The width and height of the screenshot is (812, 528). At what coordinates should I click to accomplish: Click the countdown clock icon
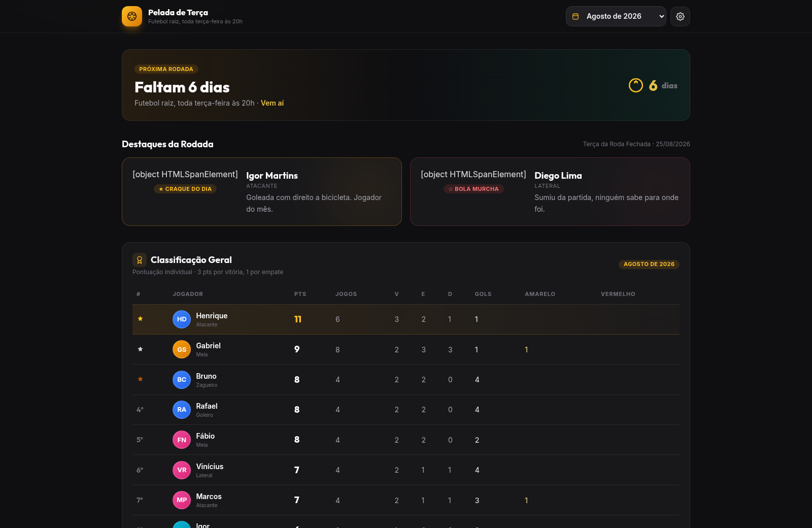click(x=636, y=85)
